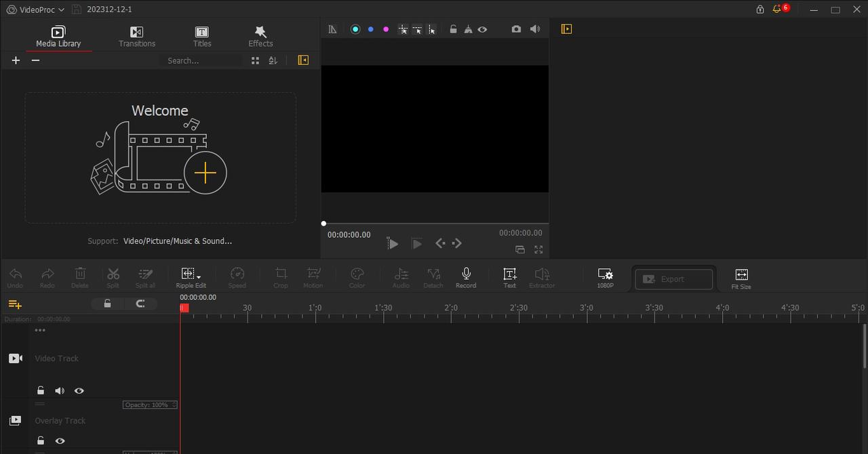The width and height of the screenshot is (868, 454).
Task: Mute the Video Track audio
Action: (60, 391)
